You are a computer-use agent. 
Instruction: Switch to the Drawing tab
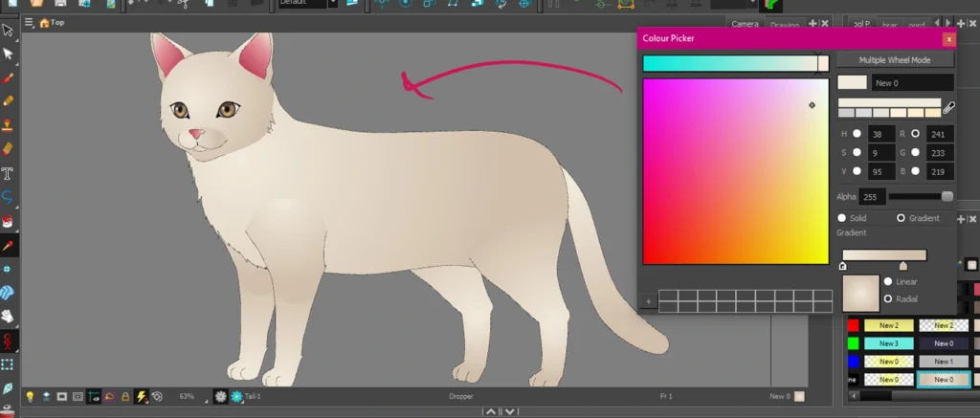pyautogui.click(x=785, y=25)
